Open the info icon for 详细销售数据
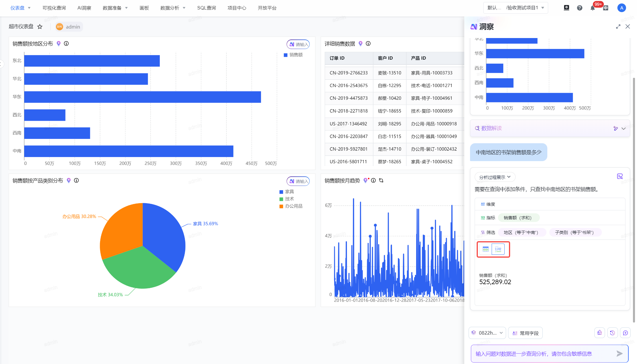The image size is (637, 364). point(368,44)
